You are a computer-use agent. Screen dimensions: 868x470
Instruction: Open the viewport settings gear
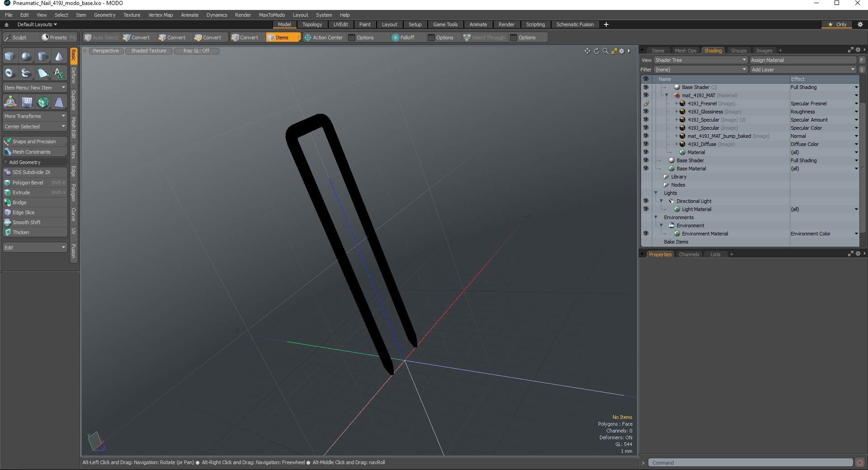pos(622,51)
